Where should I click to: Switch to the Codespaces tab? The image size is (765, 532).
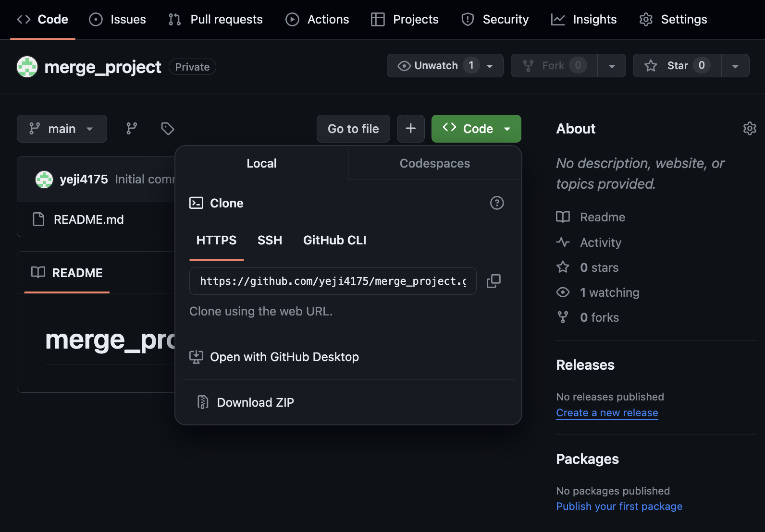434,163
